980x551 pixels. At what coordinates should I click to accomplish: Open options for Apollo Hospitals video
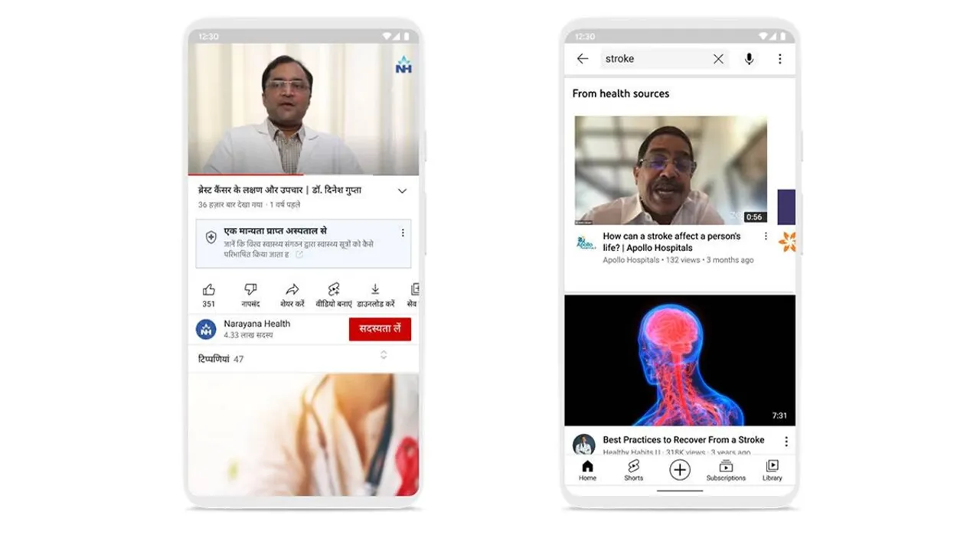click(x=766, y=236)
